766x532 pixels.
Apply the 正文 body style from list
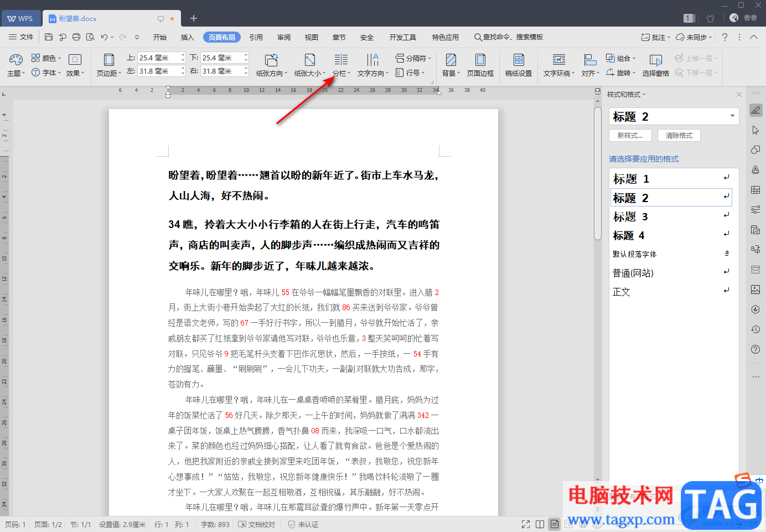[x=671, y=292]
